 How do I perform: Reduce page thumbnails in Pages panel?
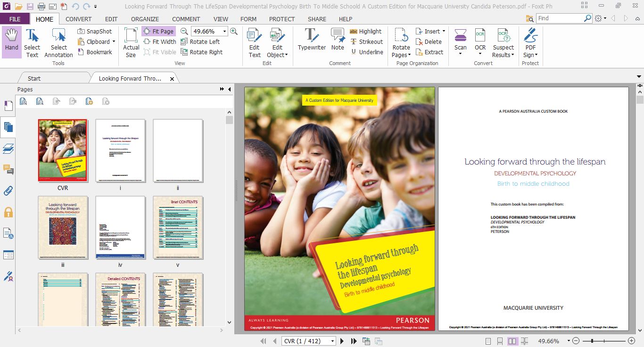click(x=40, y=101)
